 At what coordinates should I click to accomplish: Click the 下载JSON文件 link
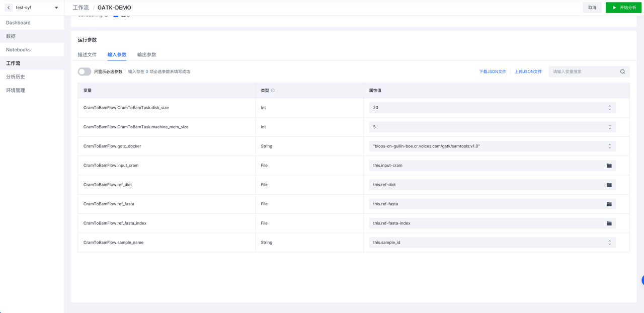click(x=492, y=72)
